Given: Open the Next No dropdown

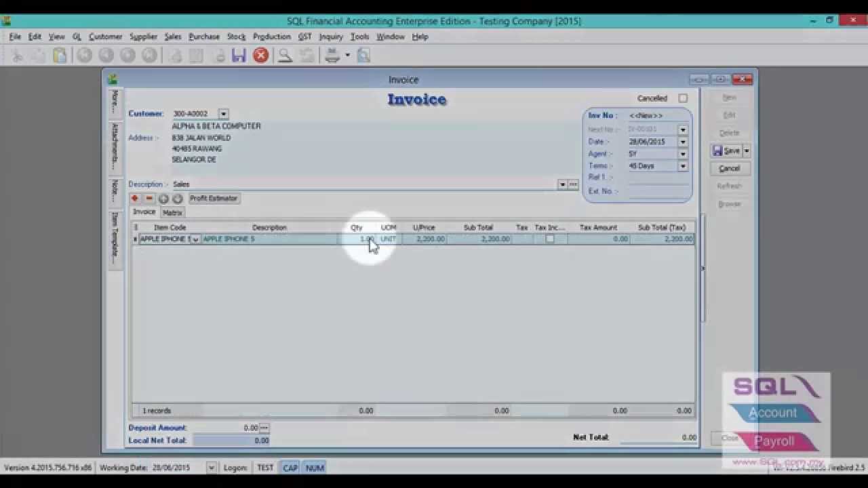Looking at the screenshot, I should coord(683,129).
